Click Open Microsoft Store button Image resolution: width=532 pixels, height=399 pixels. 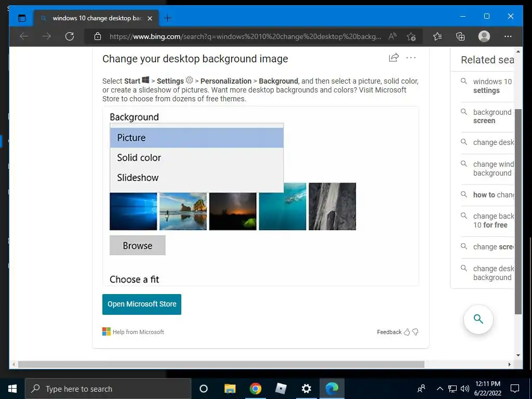(142, 304)
